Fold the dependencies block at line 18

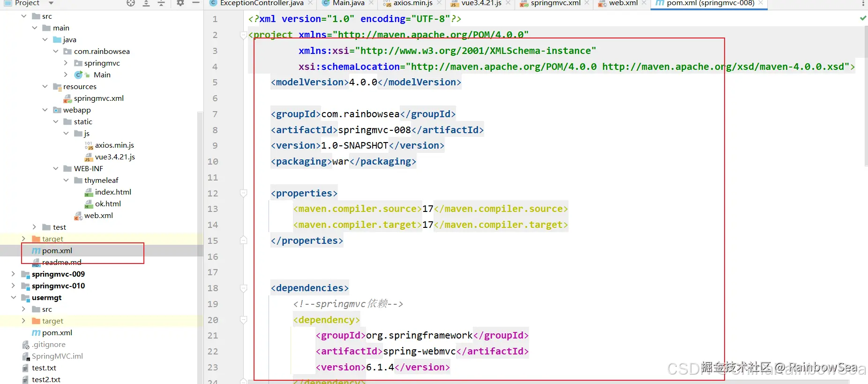tap(243, 288)
